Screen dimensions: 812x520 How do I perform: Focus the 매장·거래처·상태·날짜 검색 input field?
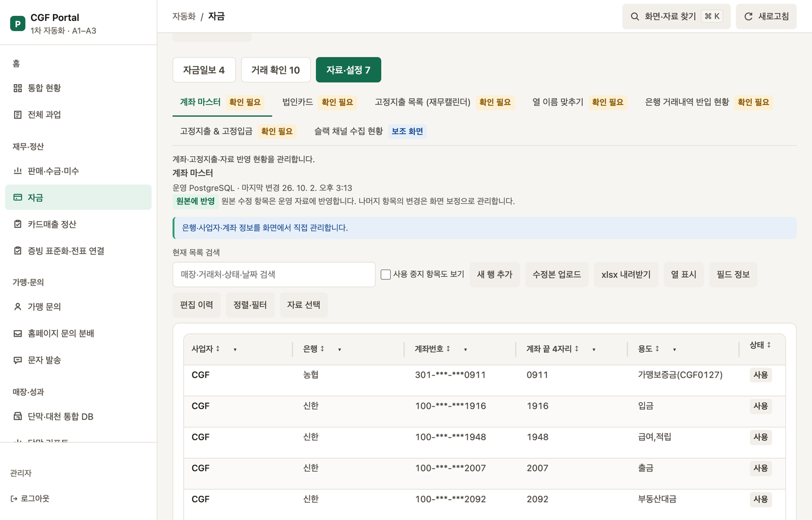(274, 275)
